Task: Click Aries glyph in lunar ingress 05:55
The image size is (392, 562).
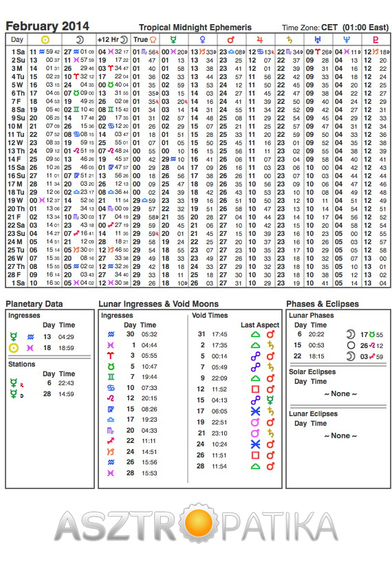Action: pos(111,356)
